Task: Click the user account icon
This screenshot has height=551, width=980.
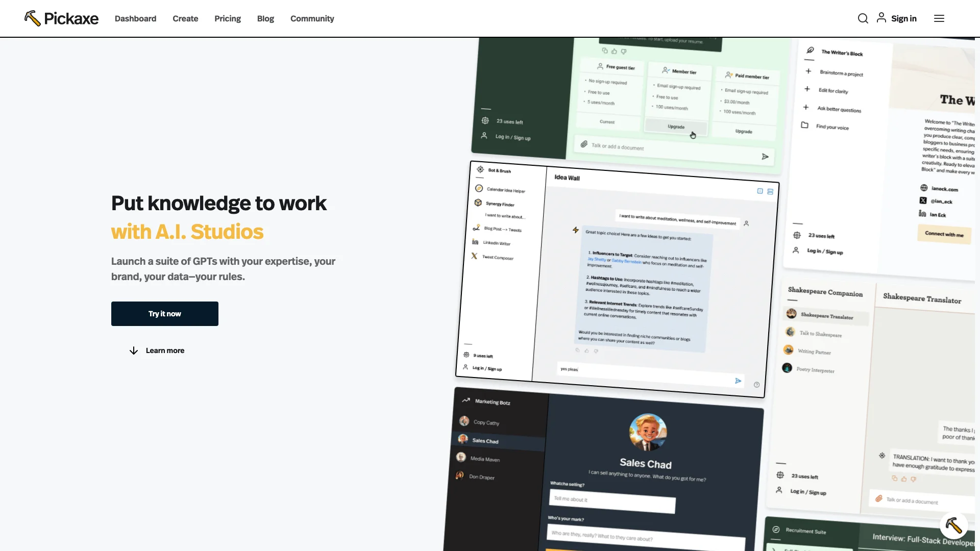Action: [881, 18]
